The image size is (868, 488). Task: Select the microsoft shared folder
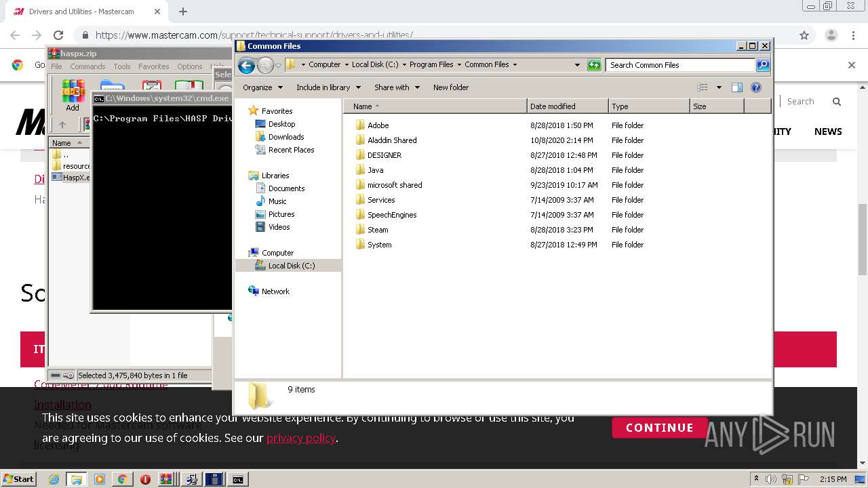point(395,185)
